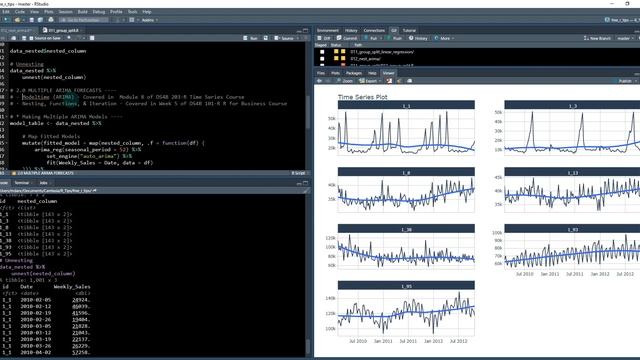Open the R Script file type dropdown
Viewport: 640px width, 360px height.
pos(299,173)
